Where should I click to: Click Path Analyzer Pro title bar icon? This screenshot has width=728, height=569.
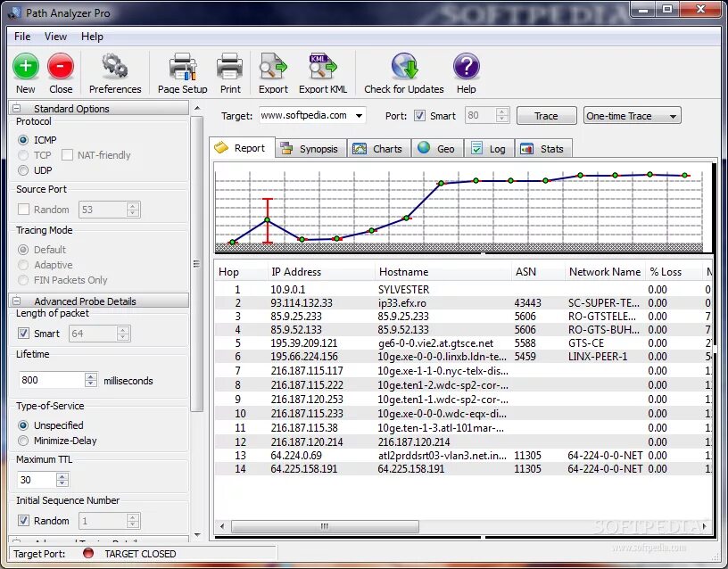14,12
